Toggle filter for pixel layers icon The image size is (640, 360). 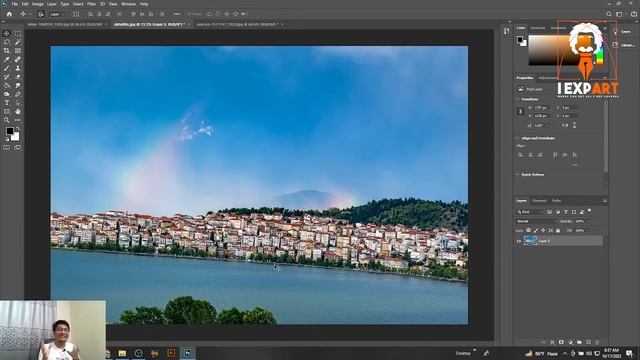pos(550,212)
